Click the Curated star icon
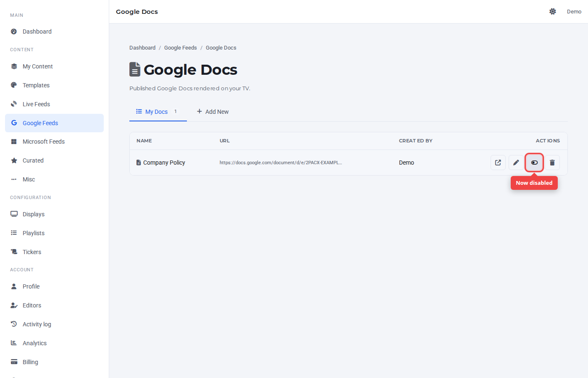The image size is (588, 378). [14, 160]
